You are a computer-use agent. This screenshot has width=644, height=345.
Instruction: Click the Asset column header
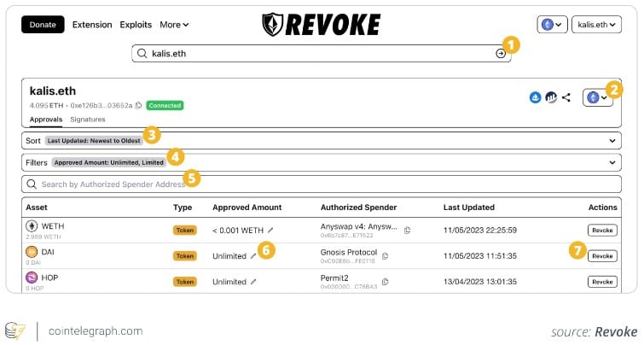tap(37, 208)
